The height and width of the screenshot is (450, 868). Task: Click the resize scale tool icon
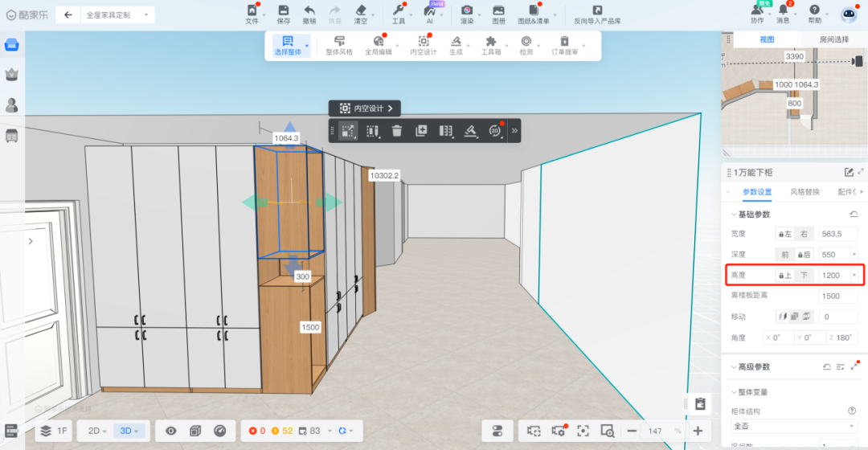coord(348,131)
